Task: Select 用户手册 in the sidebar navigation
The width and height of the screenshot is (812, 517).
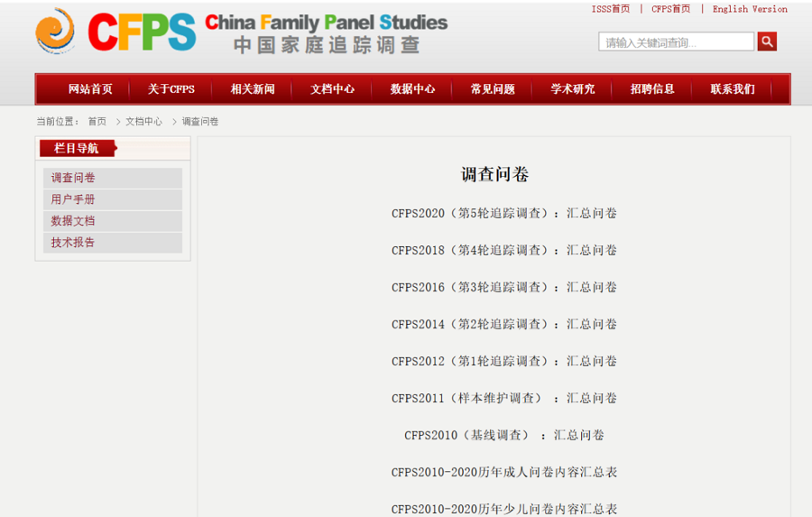Action: pyautogui.click(x=113, y=199)
